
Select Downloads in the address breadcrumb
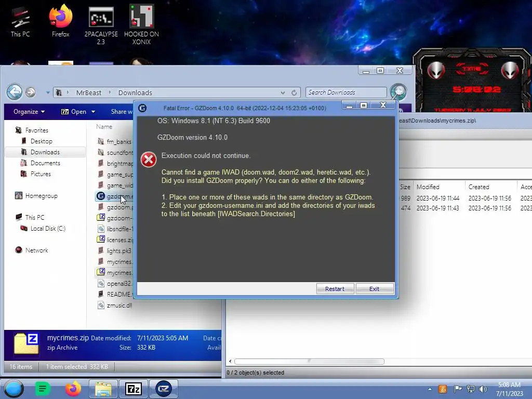135,92
